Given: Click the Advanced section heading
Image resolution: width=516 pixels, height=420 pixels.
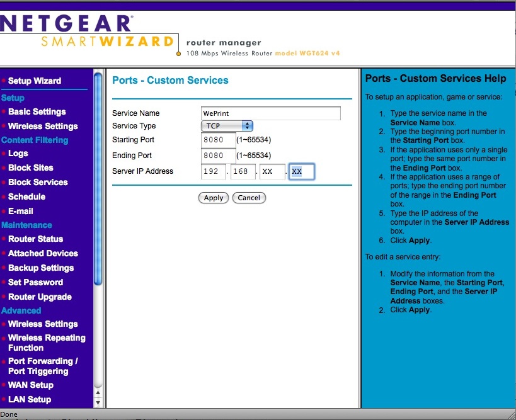Looking at the screenshot, I should tap(21, 310).
